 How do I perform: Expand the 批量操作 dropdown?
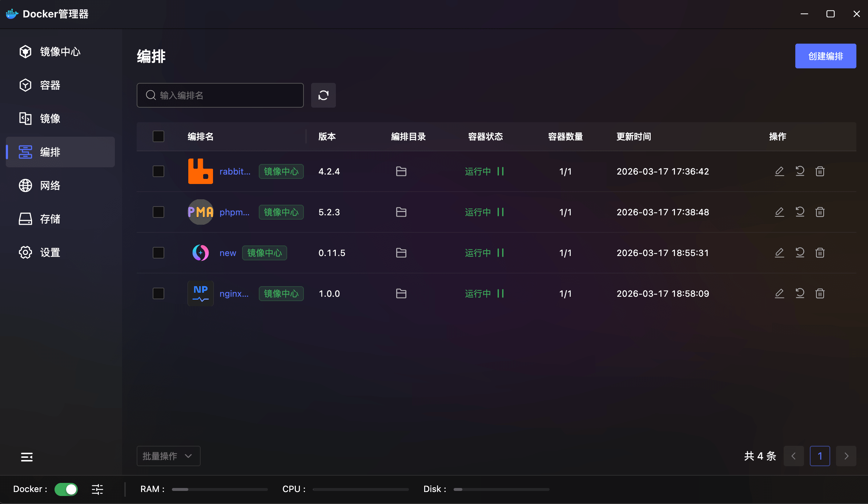(168, 456)
